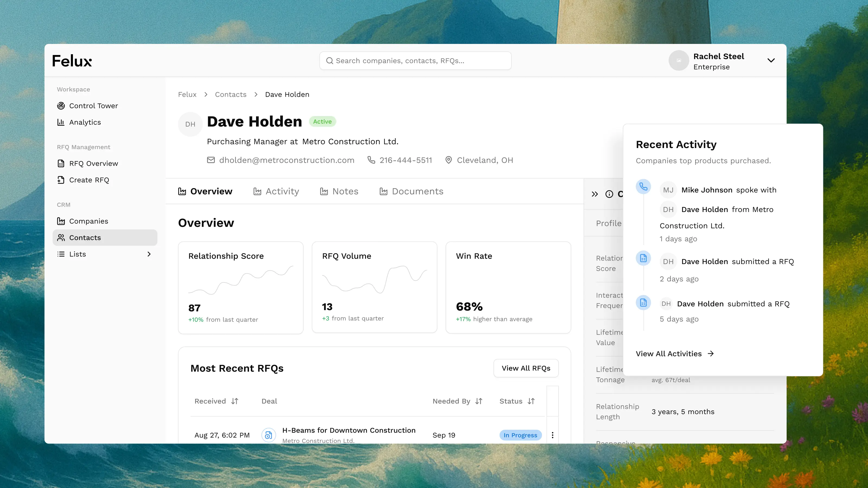The width and height of the screenshot is (868, 488).
Task: Click the H-Beams RFQ deal icon
Action: (269, 435)
